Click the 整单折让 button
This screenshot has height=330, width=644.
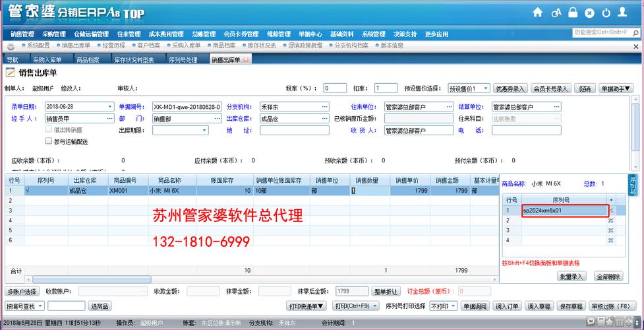pos(386,291)
